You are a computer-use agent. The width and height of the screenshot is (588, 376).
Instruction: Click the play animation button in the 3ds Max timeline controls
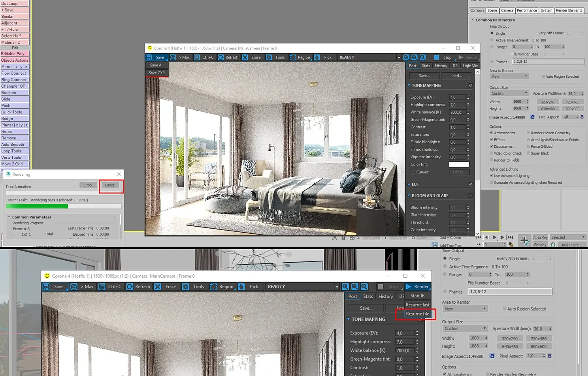pos(494,237)
